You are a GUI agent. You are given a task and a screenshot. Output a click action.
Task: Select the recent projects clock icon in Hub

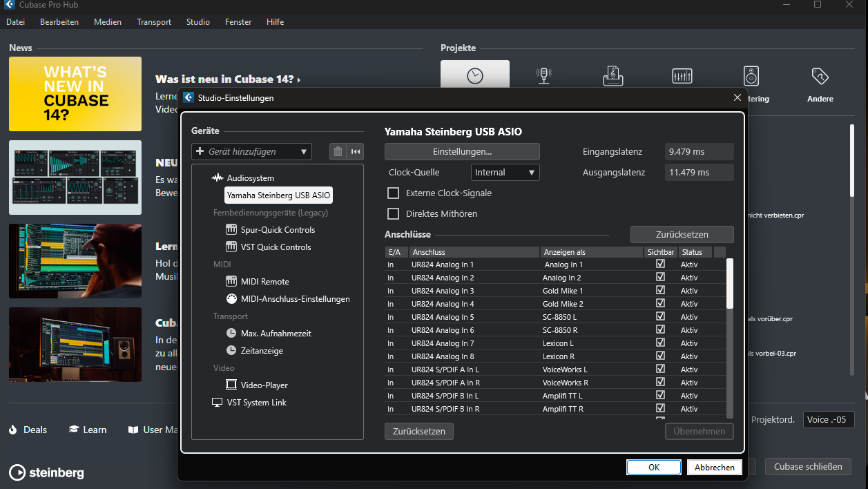point(475,76)
